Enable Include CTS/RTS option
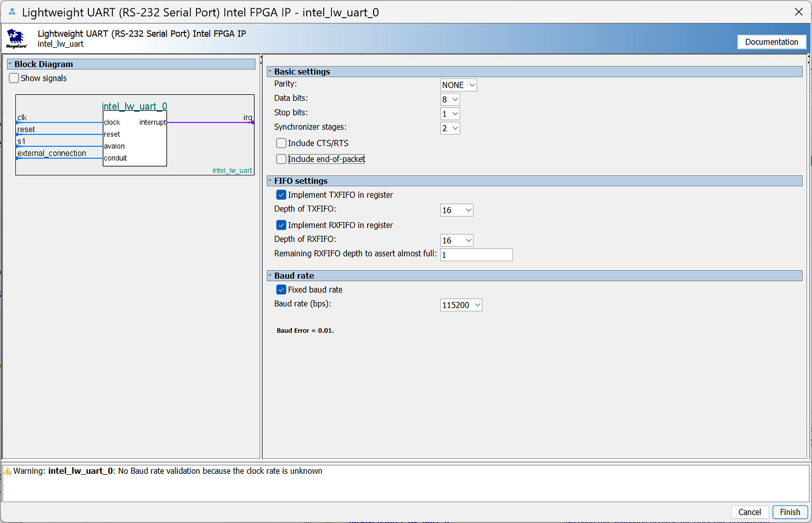This screenshot has height=523, width=812. point(281,143)
